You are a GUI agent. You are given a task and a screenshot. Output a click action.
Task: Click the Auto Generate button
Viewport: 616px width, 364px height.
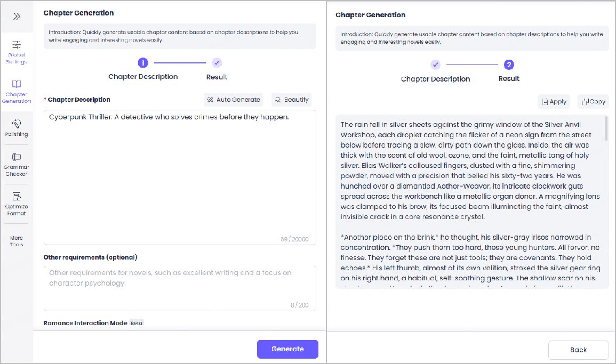[234, 100]
